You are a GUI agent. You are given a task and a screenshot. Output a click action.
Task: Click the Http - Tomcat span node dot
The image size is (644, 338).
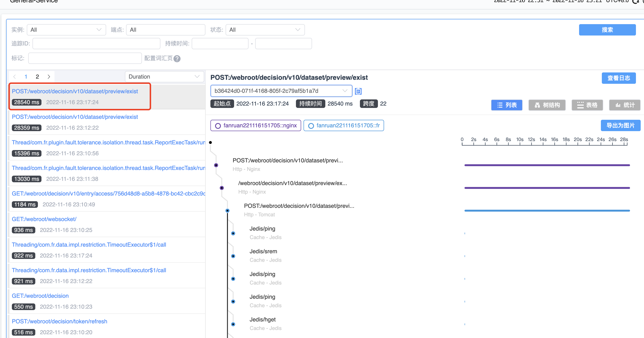coord(227,211)
